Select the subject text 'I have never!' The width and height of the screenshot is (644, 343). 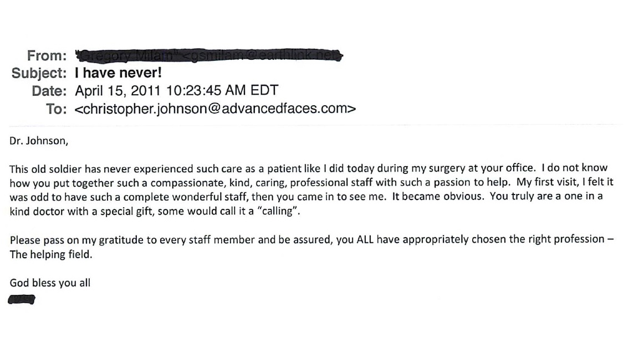point(118,73)
